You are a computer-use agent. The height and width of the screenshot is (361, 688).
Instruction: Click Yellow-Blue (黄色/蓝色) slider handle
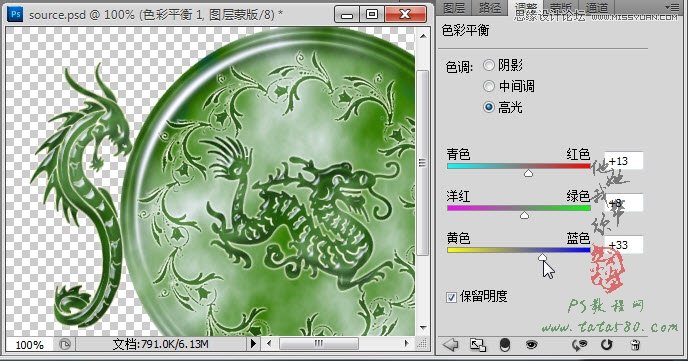[543, 257]
